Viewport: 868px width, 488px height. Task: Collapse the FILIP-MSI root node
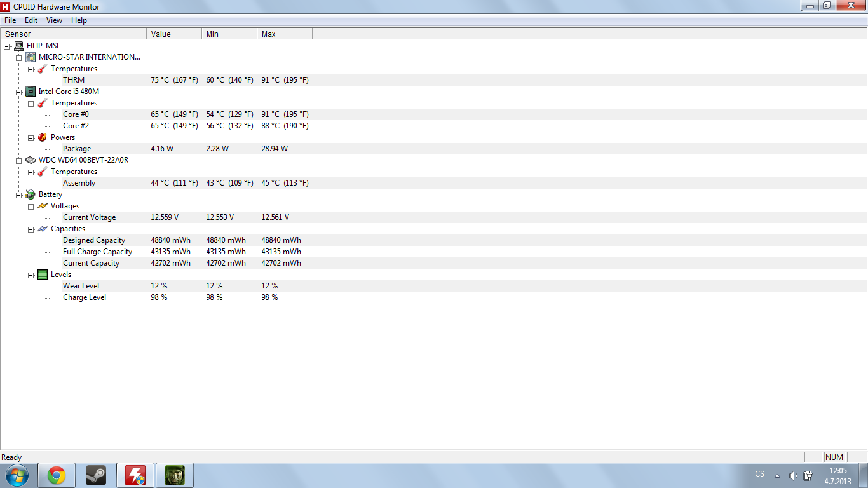tap(6, 46)
